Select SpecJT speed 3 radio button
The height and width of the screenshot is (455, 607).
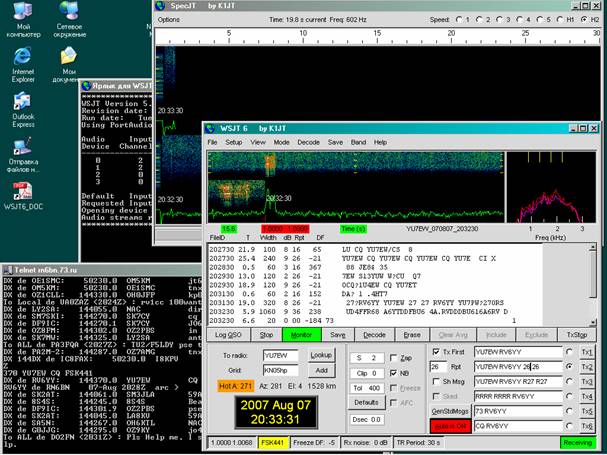tap(499, 19)
